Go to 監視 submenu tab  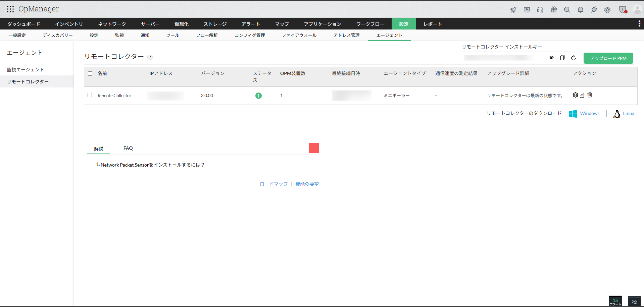pos(119,35)
